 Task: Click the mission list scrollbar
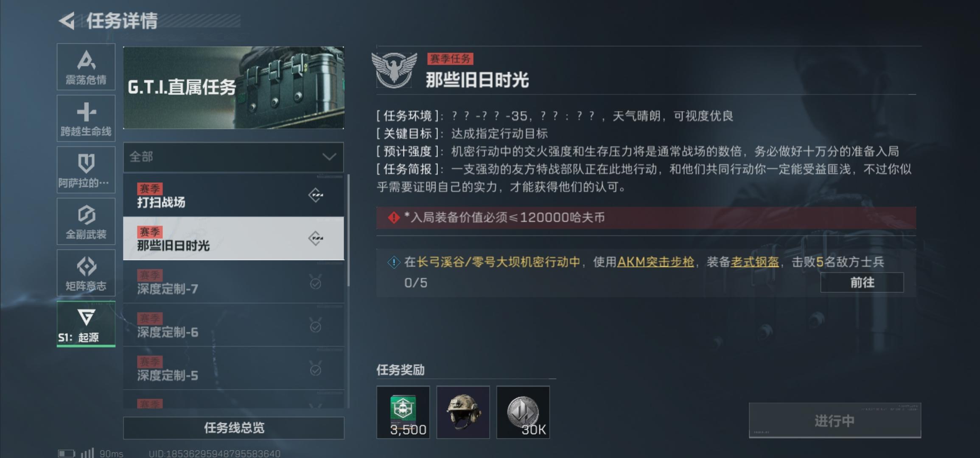click(348, 231)
